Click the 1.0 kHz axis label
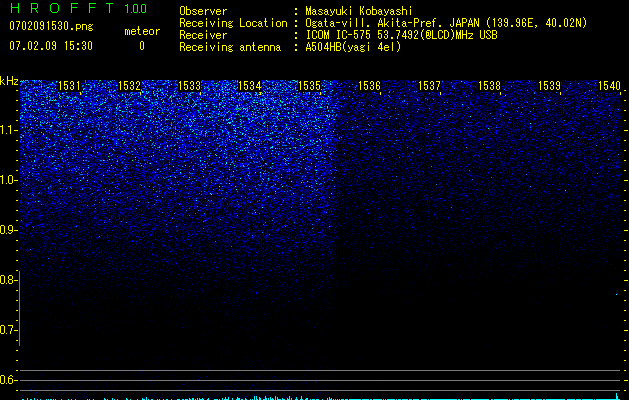Viewport: 629px width, 400px height. pos(9,180)
